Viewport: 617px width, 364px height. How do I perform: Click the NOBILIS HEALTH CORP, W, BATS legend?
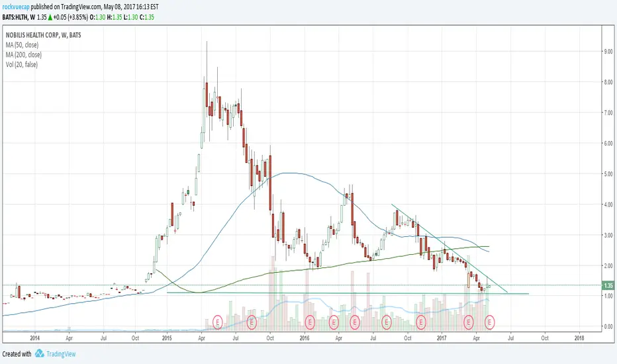(43, 35)
